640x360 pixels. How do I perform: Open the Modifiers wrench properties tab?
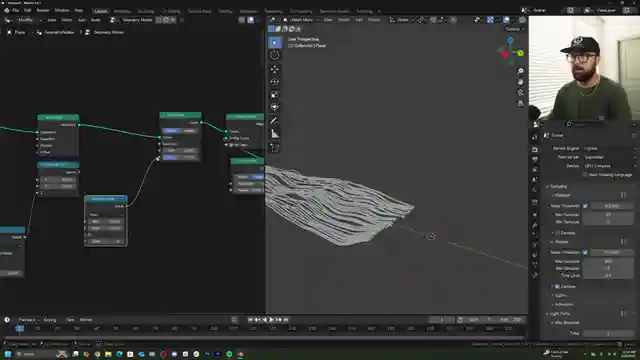click(535, 224)
